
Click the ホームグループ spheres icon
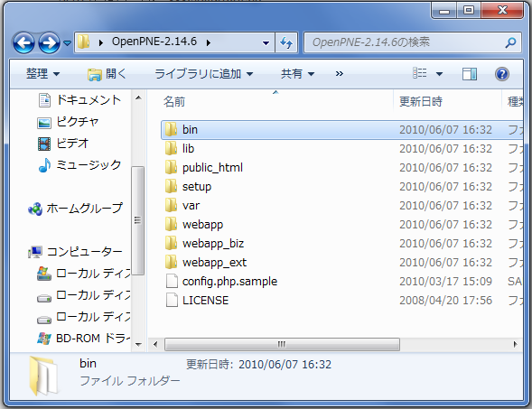click(35, 209)
